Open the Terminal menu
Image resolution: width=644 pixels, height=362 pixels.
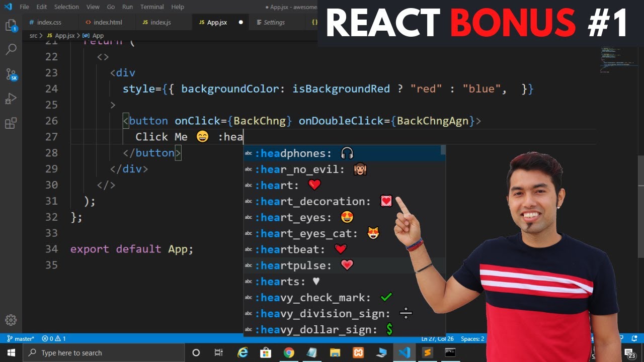pos(152,7)
